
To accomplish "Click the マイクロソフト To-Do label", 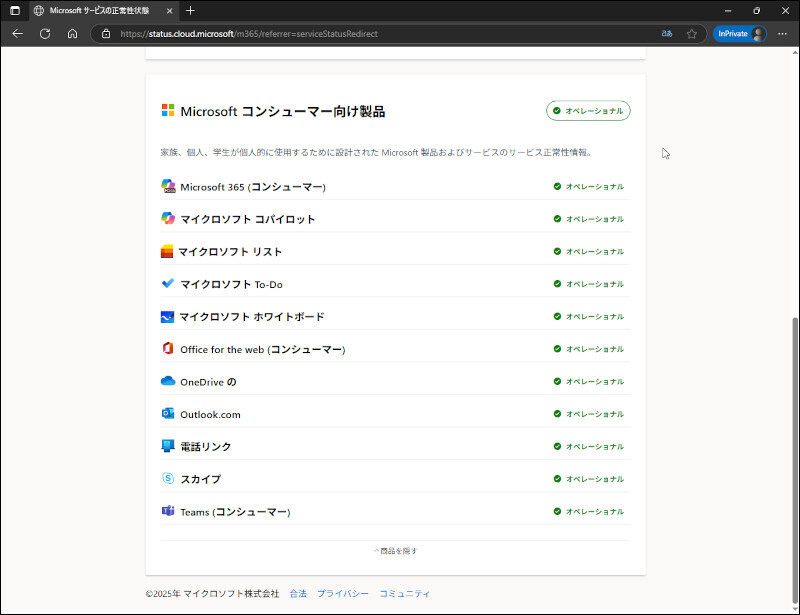I will [x=232, y=284].
